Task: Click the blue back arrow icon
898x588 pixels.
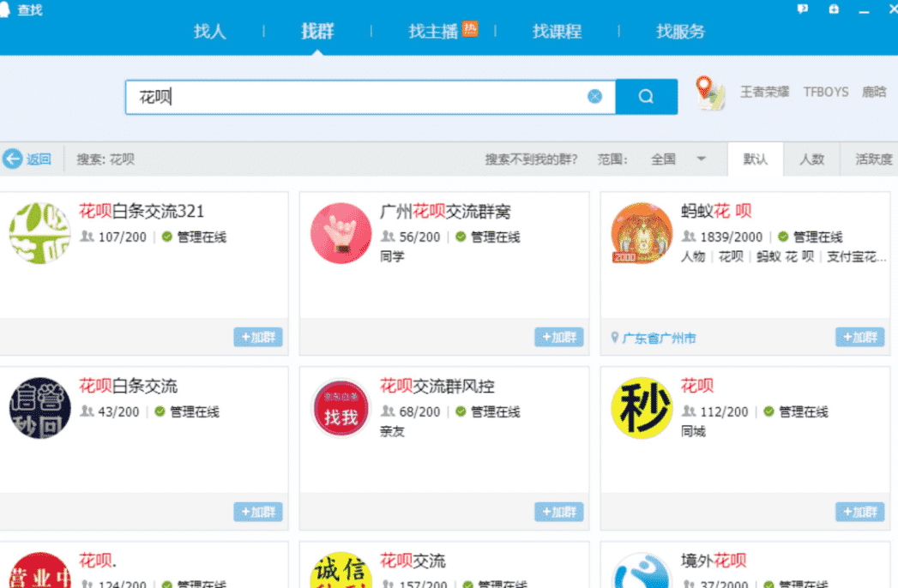Action: [x=12, y=159]
